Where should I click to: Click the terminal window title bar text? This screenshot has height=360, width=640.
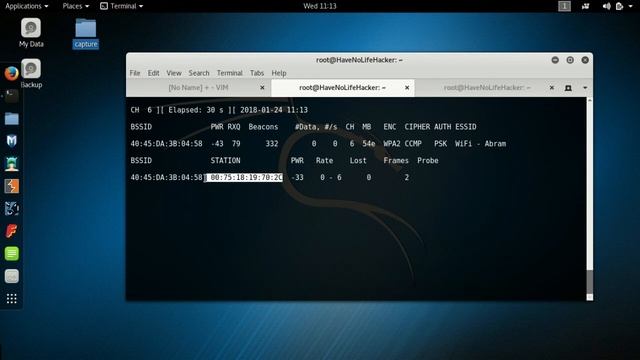click(359, 60)
